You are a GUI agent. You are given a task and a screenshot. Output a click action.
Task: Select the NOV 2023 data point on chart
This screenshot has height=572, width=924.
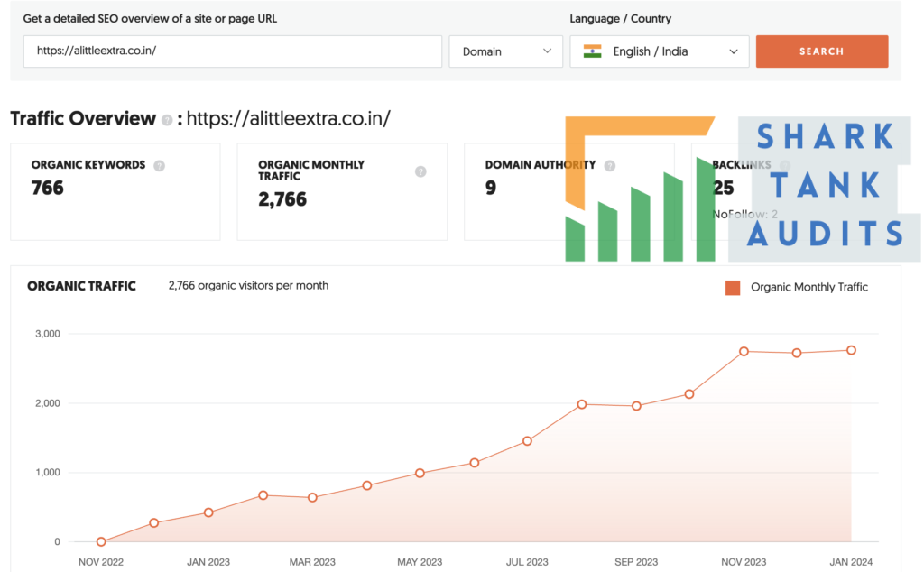point(744,351)
